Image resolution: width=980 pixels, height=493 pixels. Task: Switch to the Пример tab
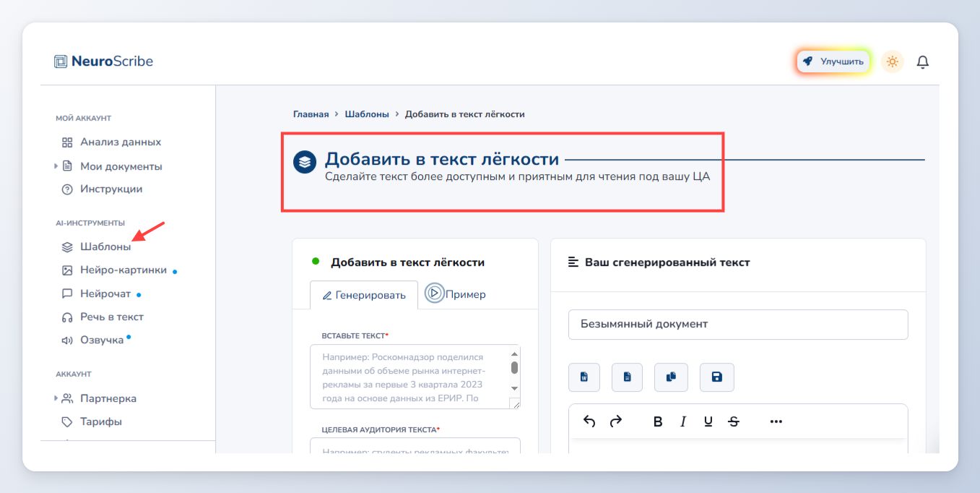(x=455, y=294)
